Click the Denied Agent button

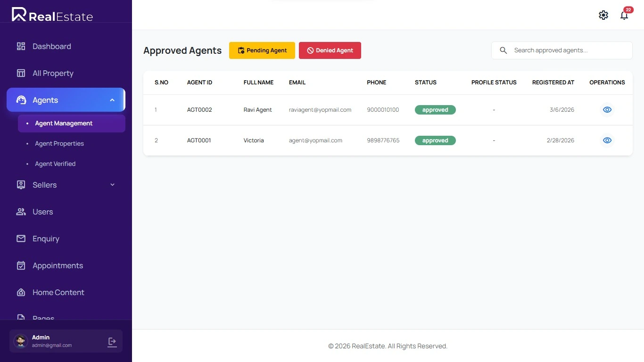click(330, 50)
